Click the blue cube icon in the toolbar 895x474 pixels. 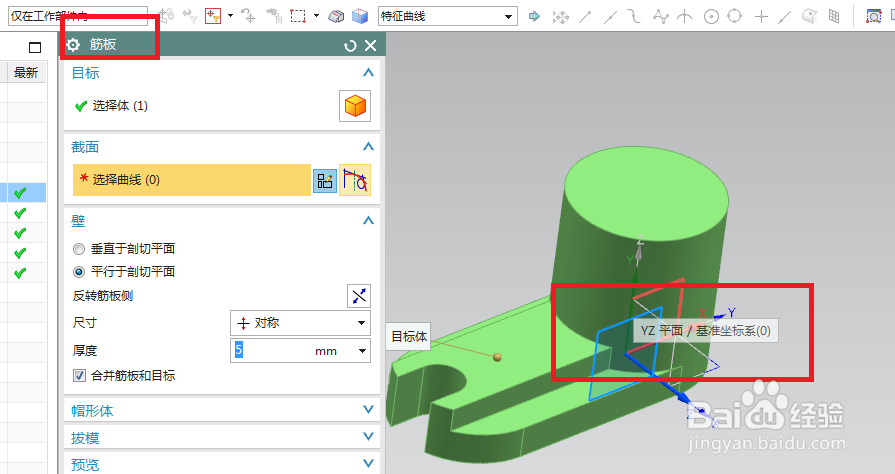[x=360, y=17]
